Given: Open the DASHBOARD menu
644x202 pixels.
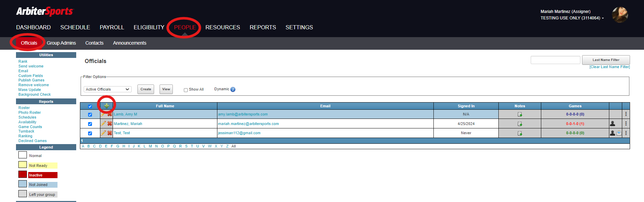Looking at the screenshot, I should 33,27.
